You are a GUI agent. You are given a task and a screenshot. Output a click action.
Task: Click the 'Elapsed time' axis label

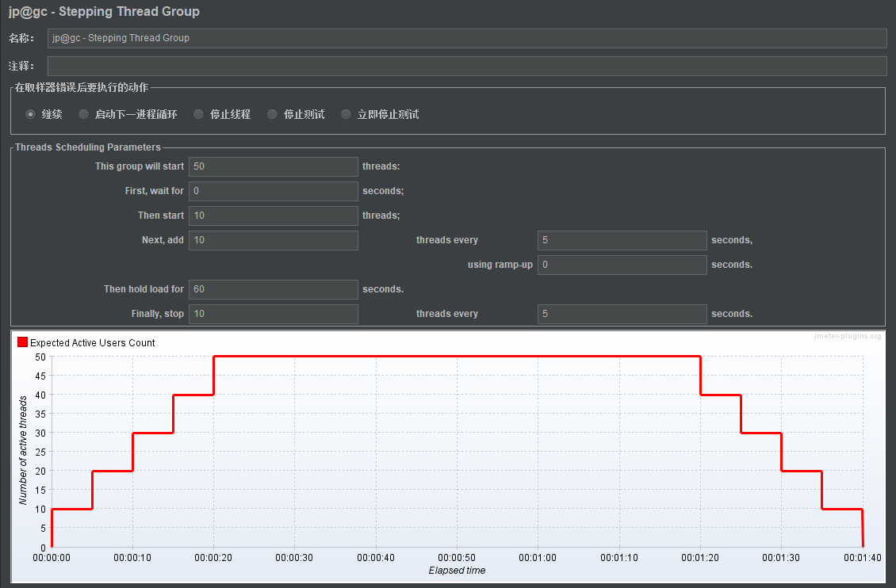458,571
